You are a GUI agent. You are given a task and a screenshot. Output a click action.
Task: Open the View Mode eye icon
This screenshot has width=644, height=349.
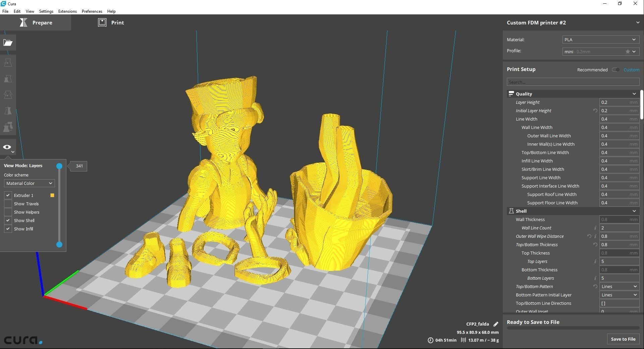(7, 147)
